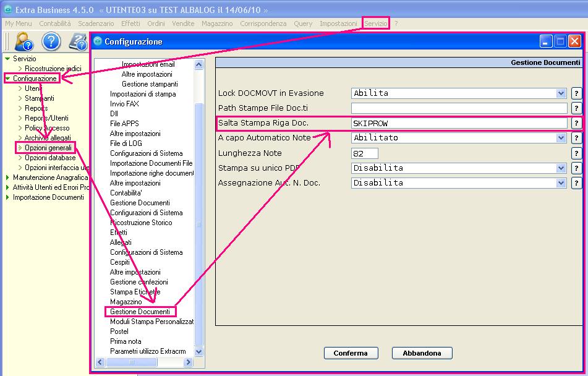Click the Lunghezza Note input field
This screenshot has height=376, width=588.
click(x=364, y=153)
